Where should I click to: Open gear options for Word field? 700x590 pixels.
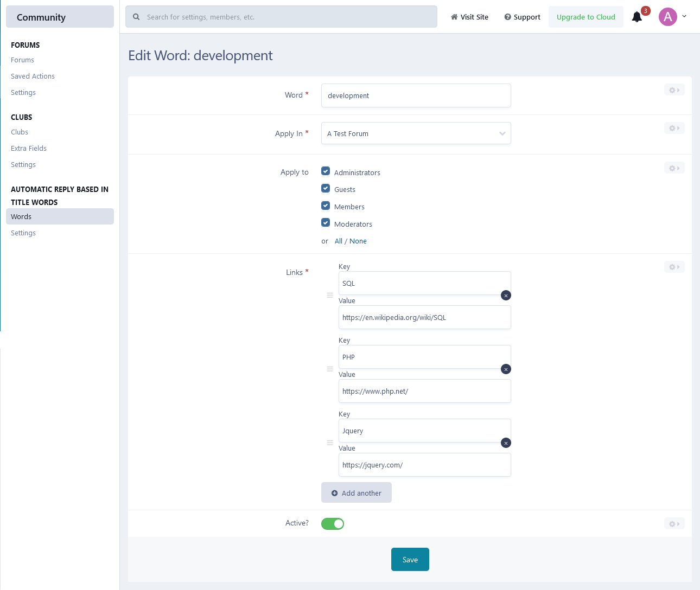pyautogui.click(x=674, y=90)
